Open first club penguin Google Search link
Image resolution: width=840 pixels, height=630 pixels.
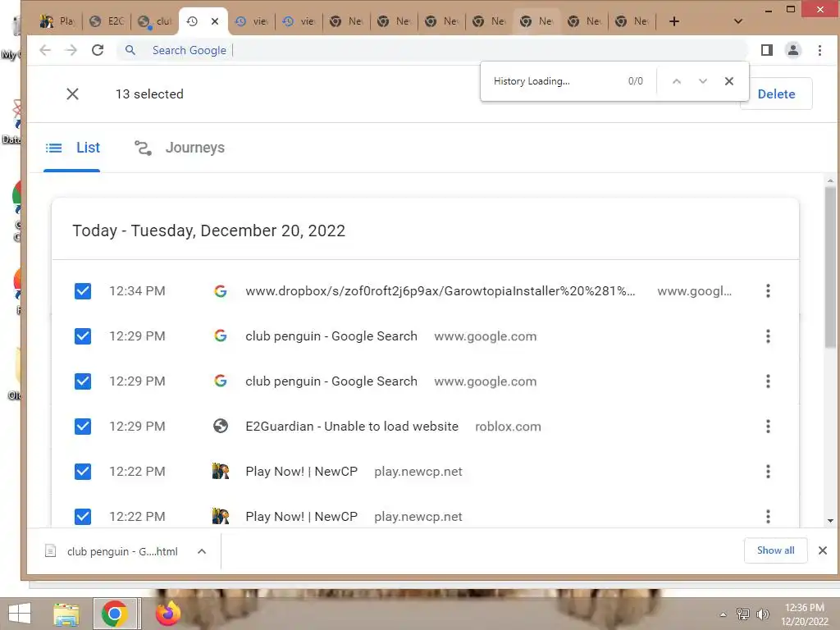(x=331, y=336)
